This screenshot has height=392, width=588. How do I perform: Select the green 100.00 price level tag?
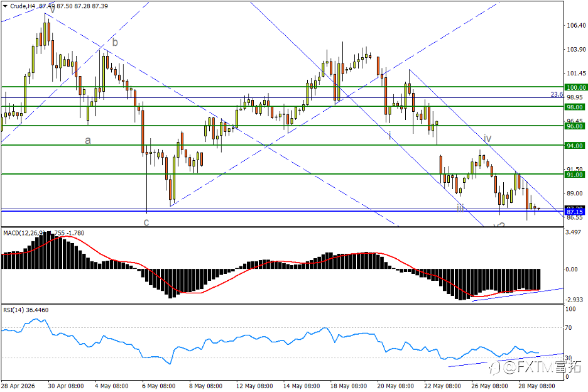575,87
